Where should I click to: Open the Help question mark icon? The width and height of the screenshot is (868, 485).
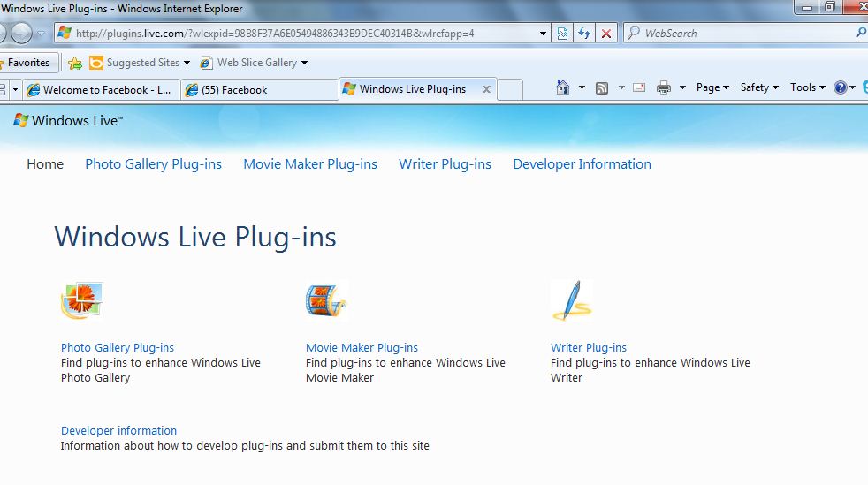click(x=841, y=87)
